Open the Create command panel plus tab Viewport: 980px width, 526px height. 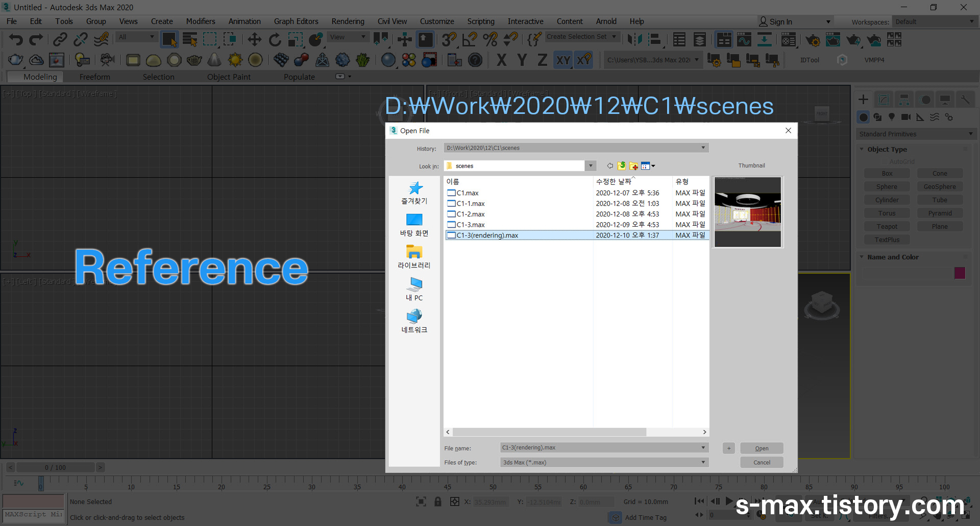point(863,100)
